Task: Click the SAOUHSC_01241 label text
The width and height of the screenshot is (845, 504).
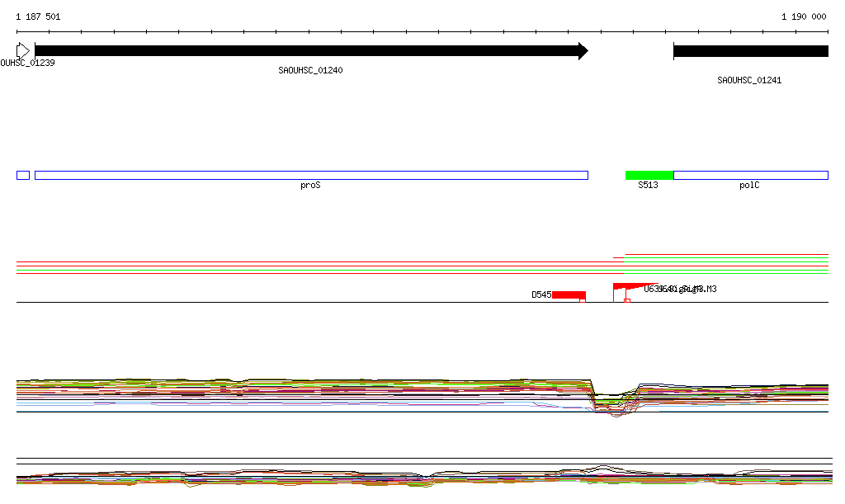Action: pyautogui.click(x=749, y=80)
